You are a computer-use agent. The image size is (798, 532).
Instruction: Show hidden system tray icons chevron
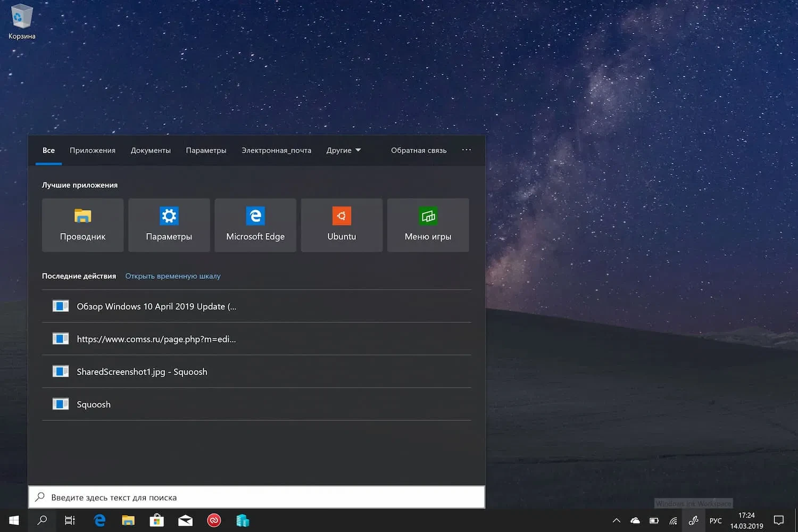(x=617, y=520)
